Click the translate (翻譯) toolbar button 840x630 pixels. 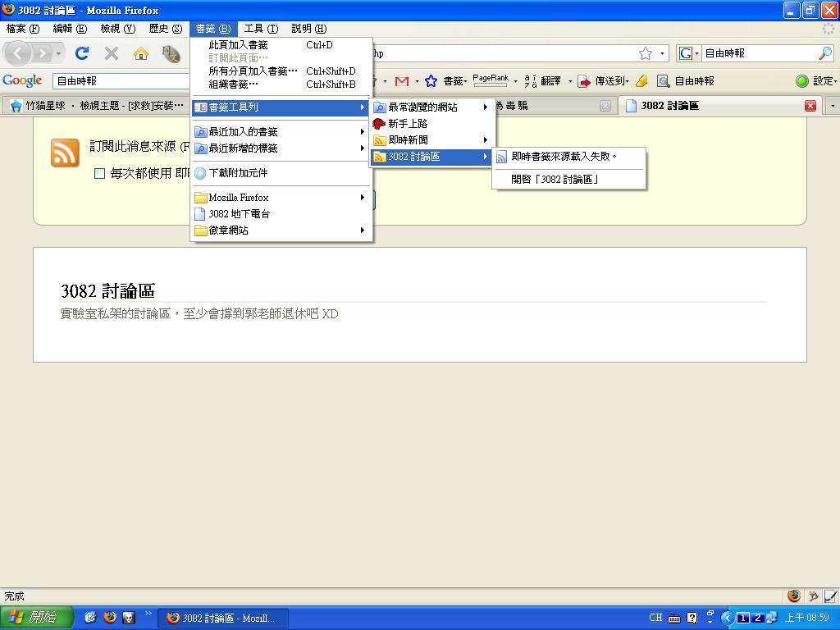point(543,81)
